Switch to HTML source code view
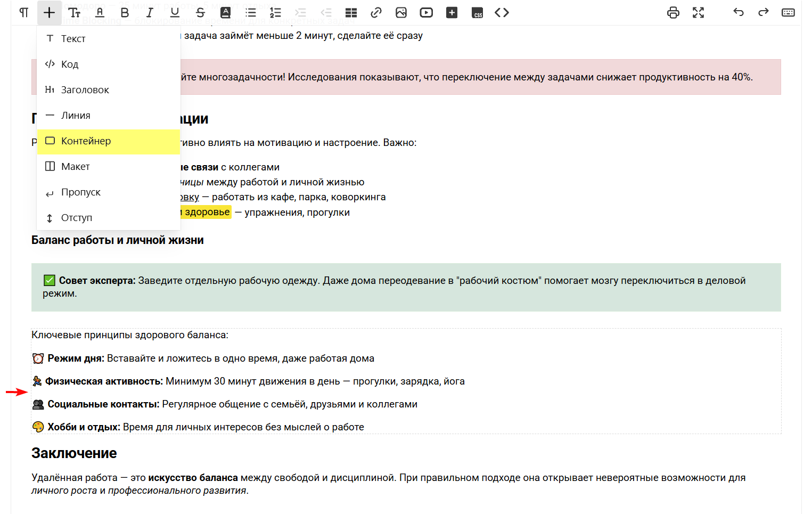Screen dimensions: 812x514 tap(502, 13)
